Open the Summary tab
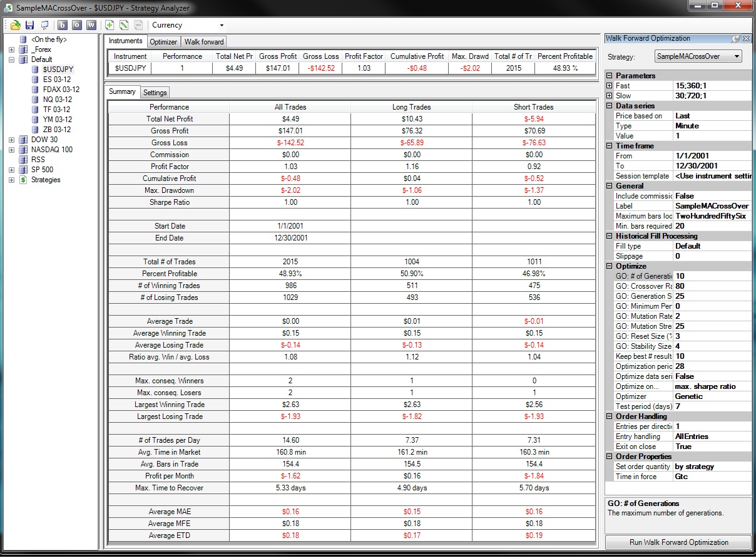Image resolution: width=756 pixels, height=558 pixels. pos(122,91)
